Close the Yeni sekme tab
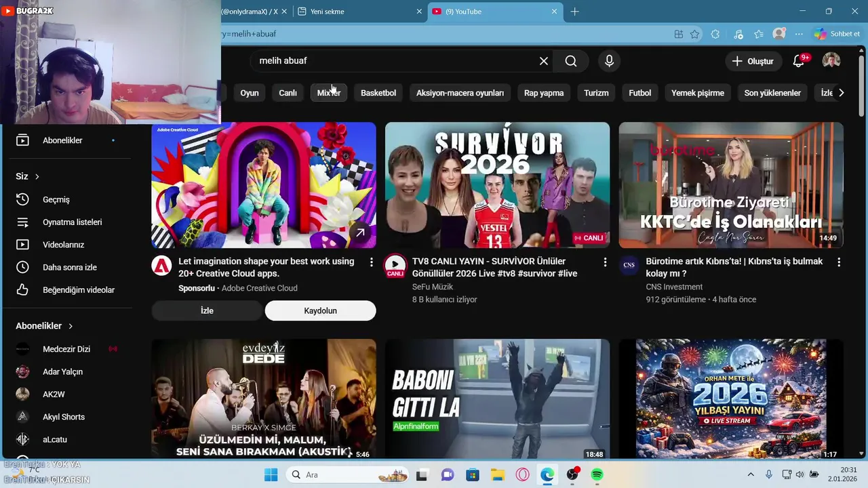868x488 pixels. point(420,12)
